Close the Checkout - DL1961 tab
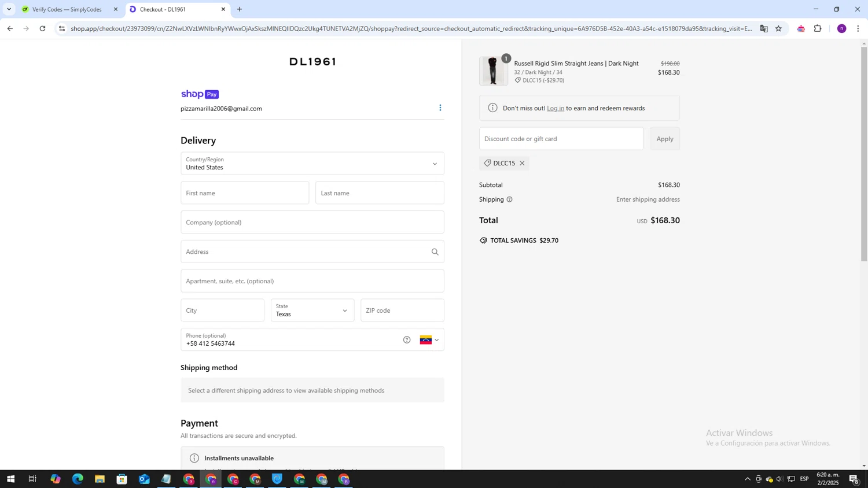 point(223,9)
